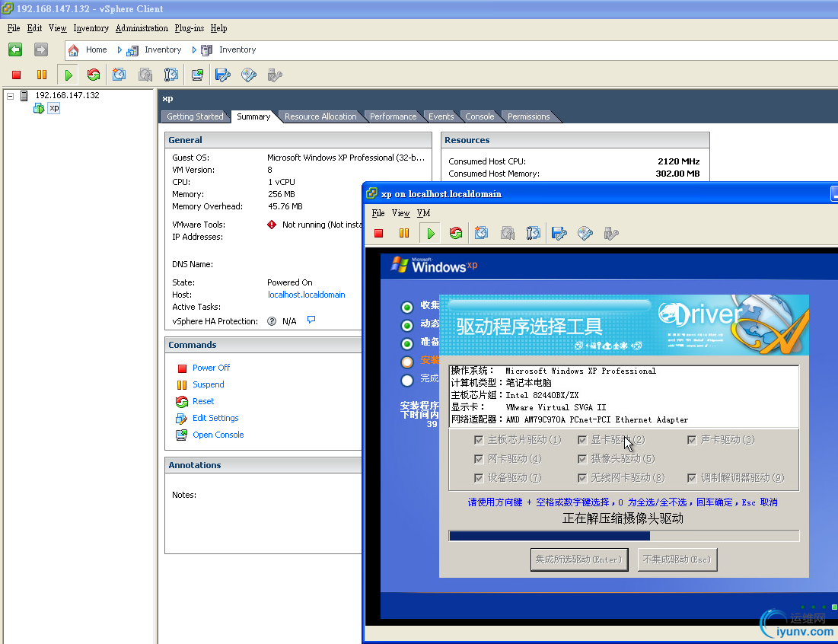Switch to the Permissions tab
This screenshot has width=838, height=644.
coord(528,116)
